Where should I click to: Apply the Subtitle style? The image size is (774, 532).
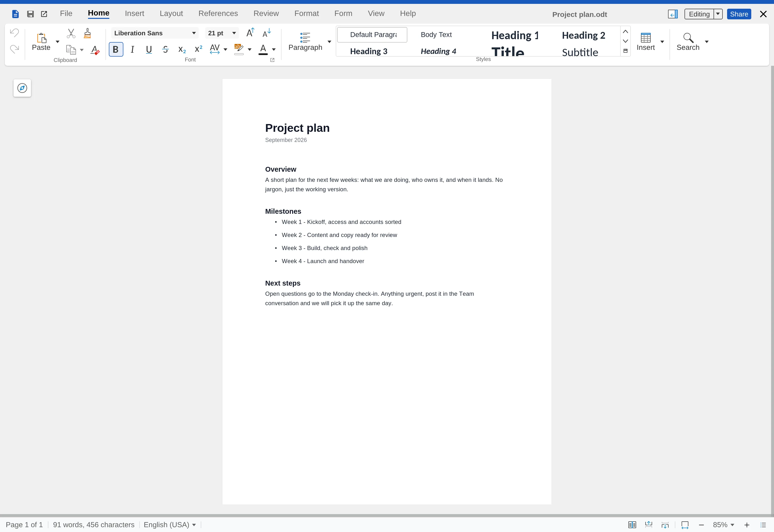click(x=580, y=52)
